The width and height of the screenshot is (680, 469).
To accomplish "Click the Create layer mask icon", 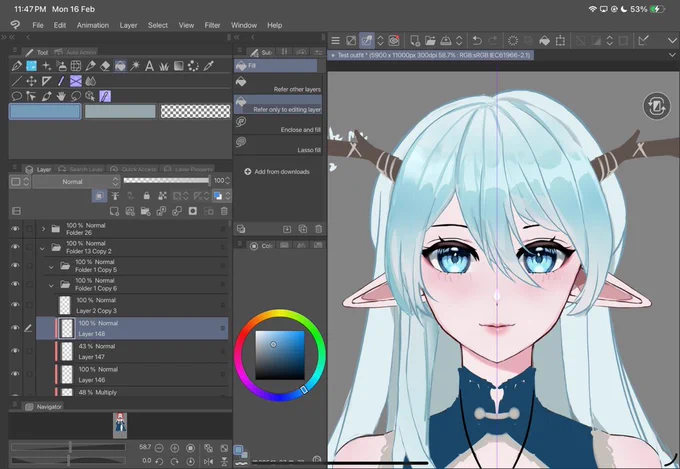I will pyautogui.click(x=193, y=211).
